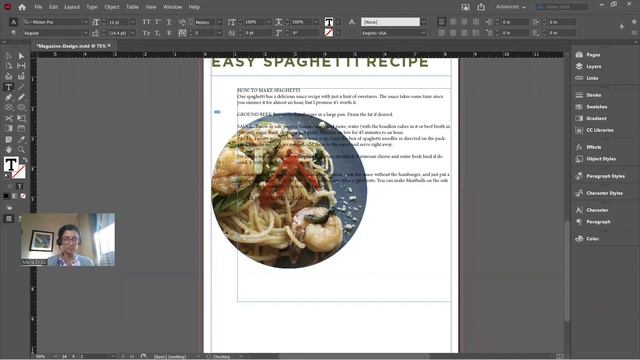
Task: Toggle Small Caps formatting
Action: (146, 33)
